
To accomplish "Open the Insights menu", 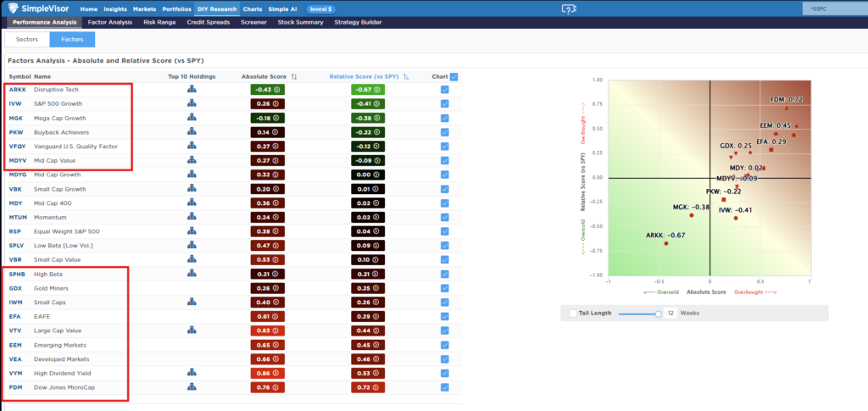I will pos(114,9).
